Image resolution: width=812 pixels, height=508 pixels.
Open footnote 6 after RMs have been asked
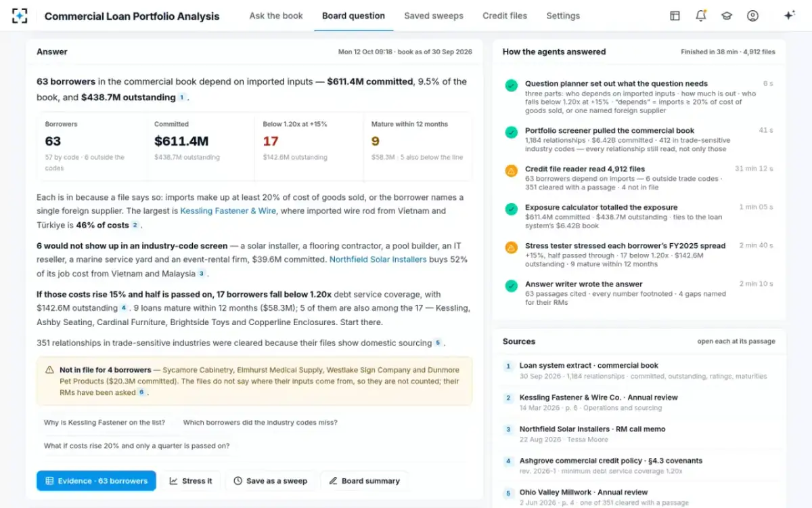click(x=141, y=392)
